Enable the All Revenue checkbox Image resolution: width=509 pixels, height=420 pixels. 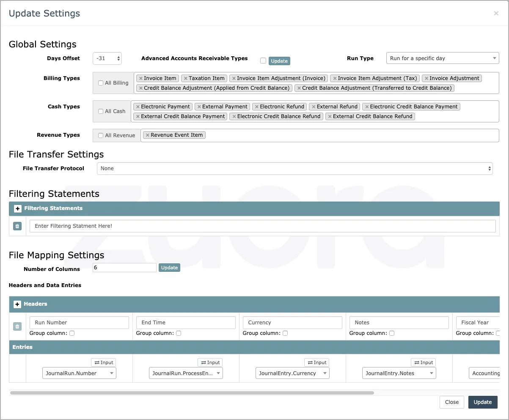101,135
